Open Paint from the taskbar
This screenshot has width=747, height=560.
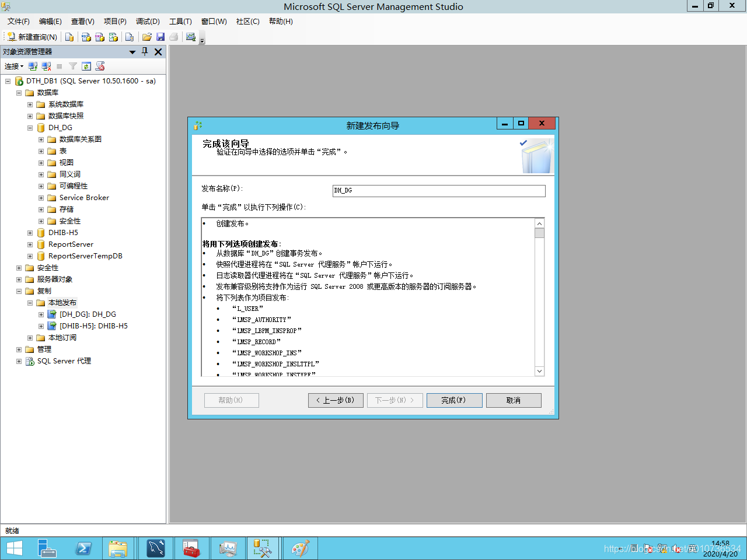coord(300,548)
